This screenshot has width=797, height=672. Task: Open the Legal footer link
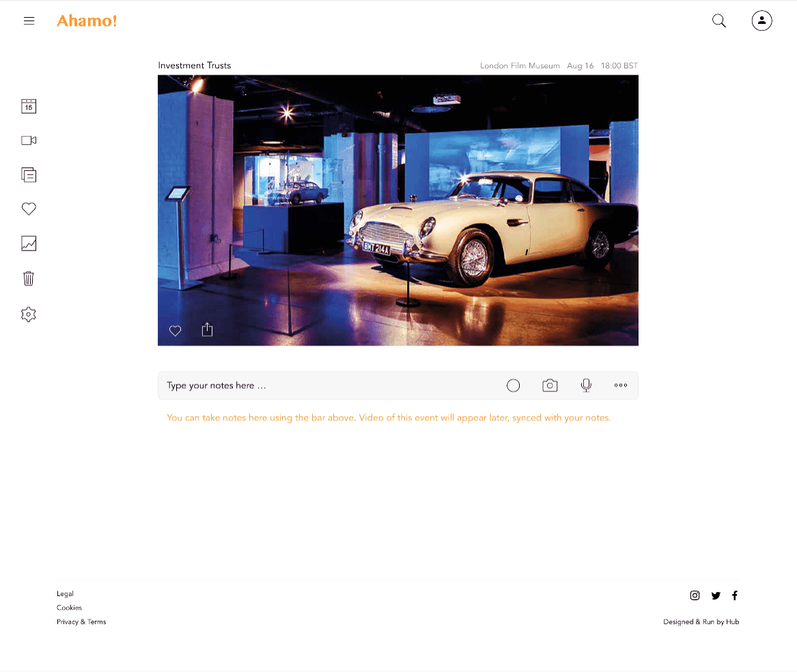pyautogui.click(x=65, y=593)
